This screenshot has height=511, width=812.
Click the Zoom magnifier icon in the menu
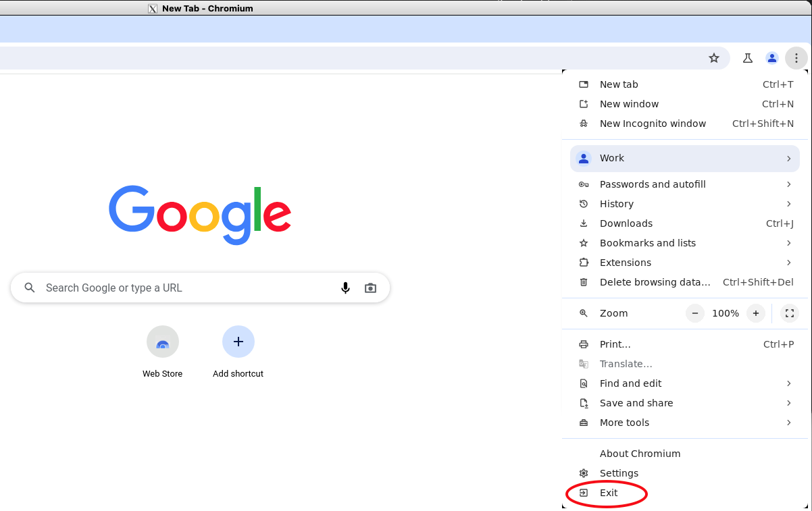click(x=584, y=313)
